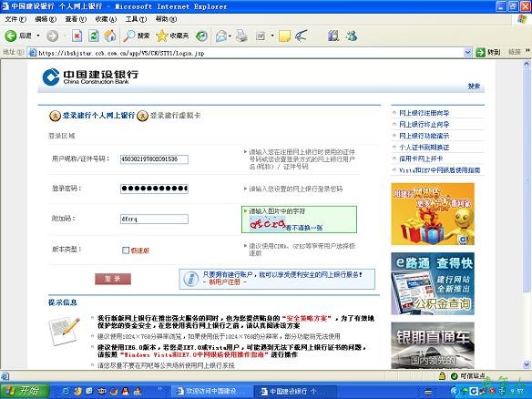The height and width of the screenshot is (399, 532).
Task: Click the 公积金查询 e路通 banner
Action: (433, 283)
